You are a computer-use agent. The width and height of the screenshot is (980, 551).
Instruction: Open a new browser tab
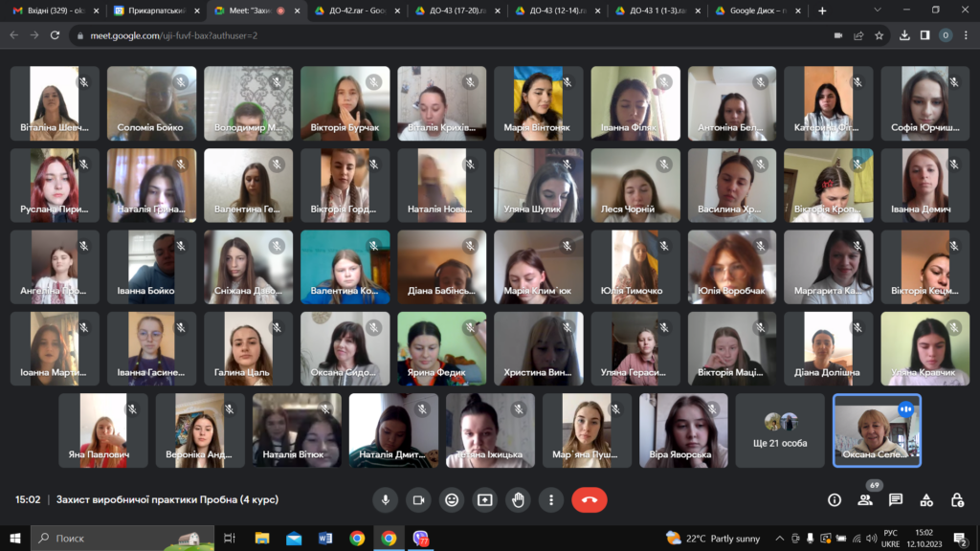pos(822,11)
